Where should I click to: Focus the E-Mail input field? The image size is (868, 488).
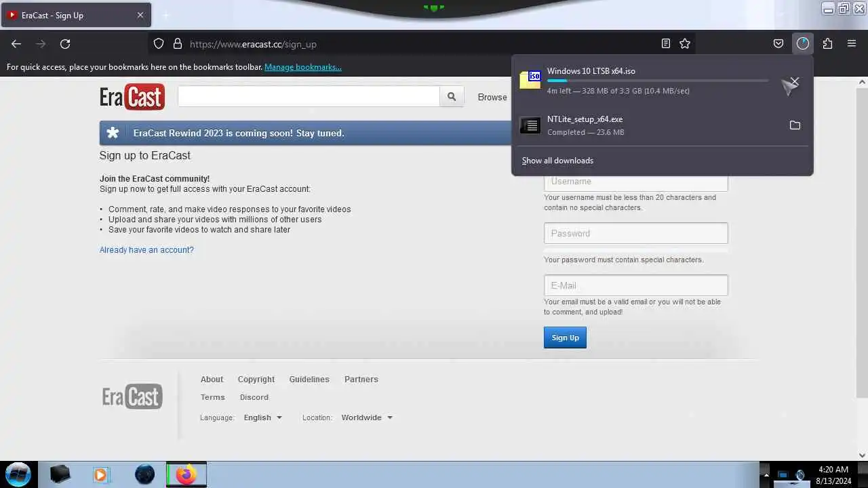[x=636, y=285]
